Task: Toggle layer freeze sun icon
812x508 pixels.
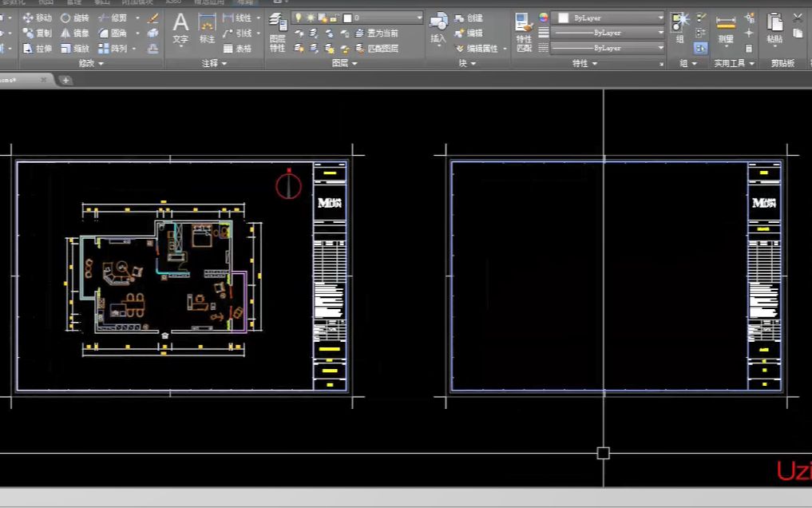Action: 311,18
